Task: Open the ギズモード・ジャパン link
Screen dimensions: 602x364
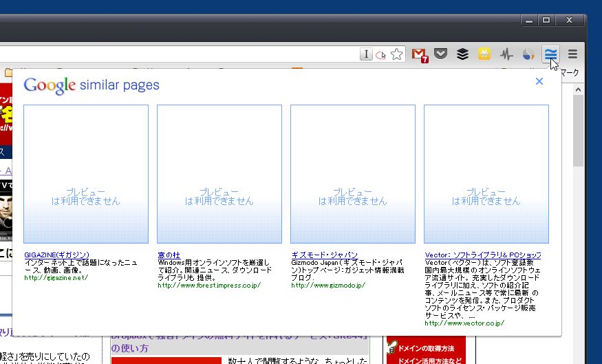Action: point(325,255)
